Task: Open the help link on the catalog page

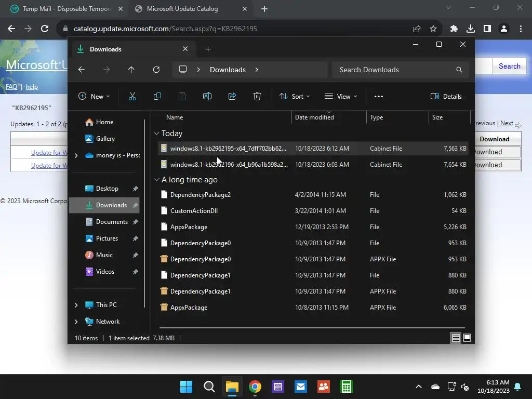Action: point(32,87)
